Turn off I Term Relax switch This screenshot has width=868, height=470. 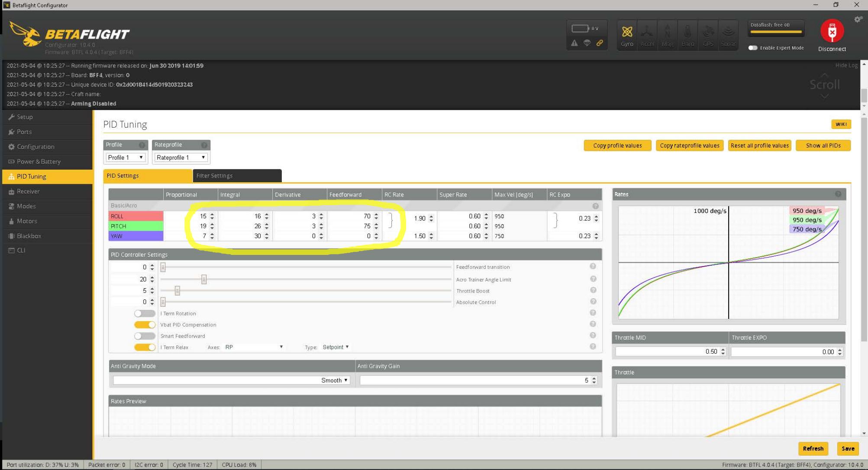(x=145, y=347)
